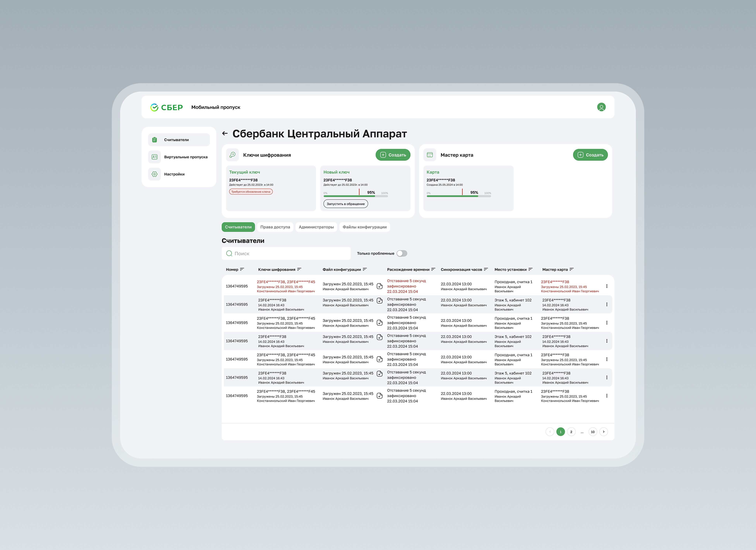Sort by Расхождение времени column icon
756x550 pixels.
pos(433,269)
